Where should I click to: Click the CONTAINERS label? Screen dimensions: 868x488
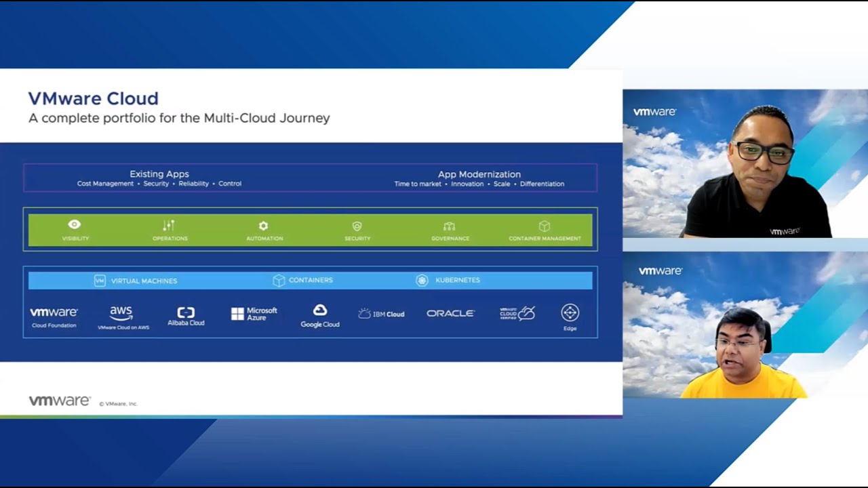tap(311, 280)
